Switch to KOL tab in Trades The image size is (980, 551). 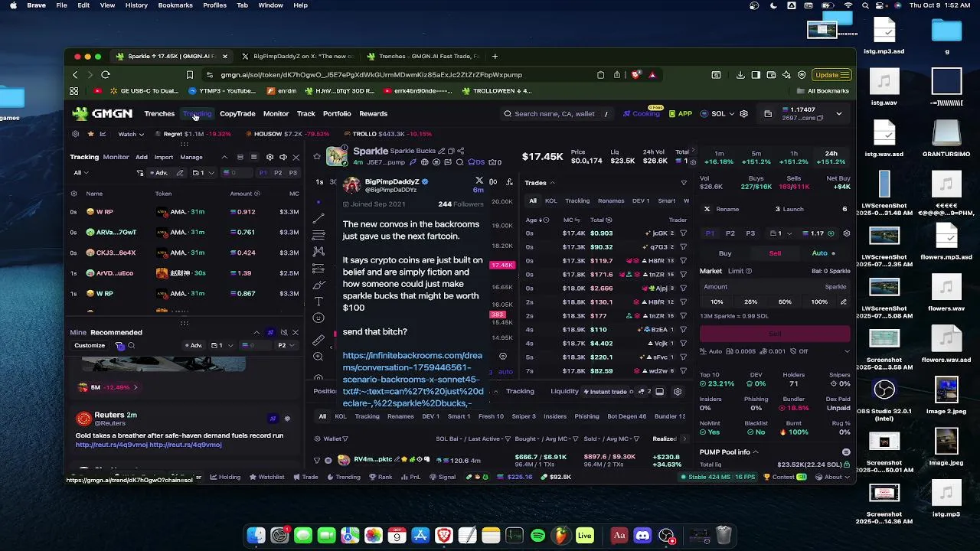[x=550, y=201]
